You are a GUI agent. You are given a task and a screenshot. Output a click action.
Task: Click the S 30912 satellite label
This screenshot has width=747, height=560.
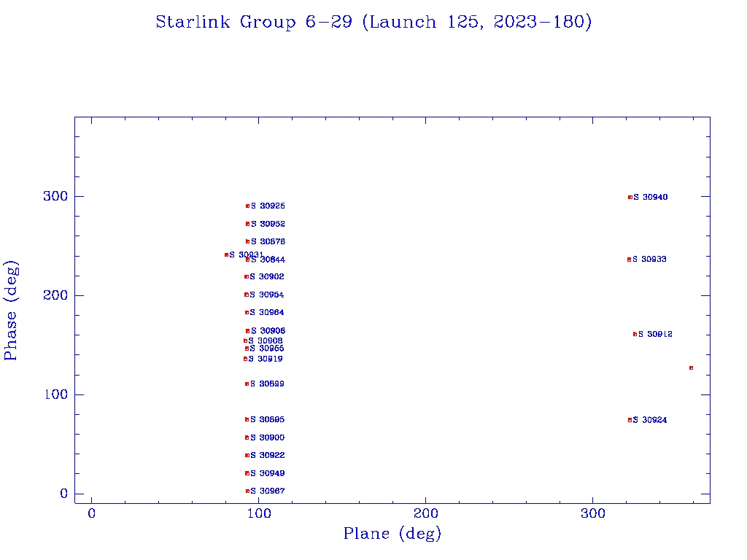[655, 335]
